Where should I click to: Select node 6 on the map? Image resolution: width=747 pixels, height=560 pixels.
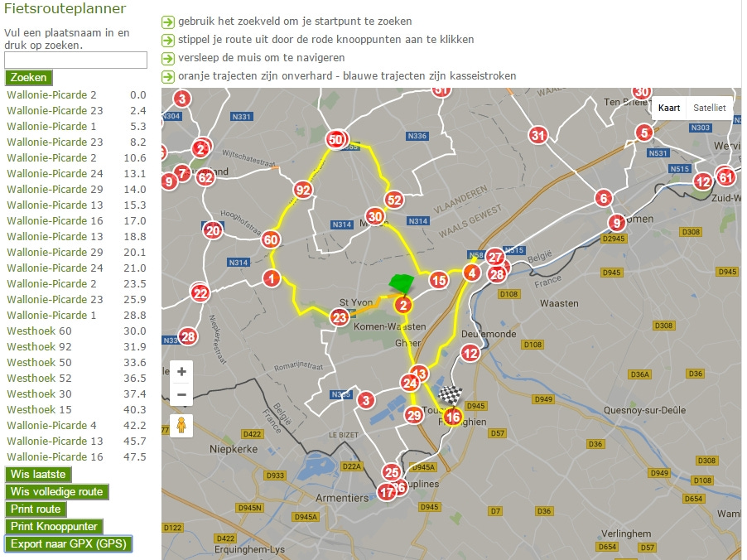(604, 198)
